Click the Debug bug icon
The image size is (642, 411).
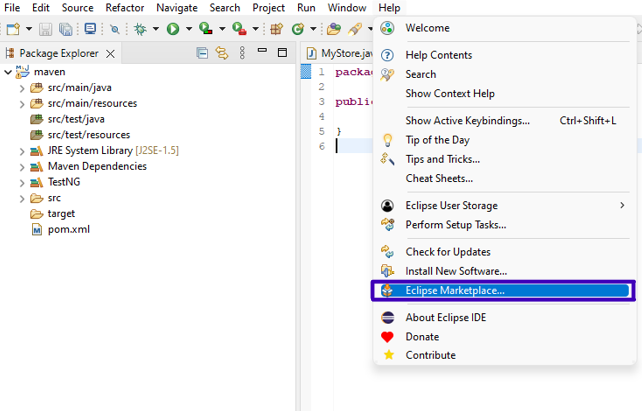click(x=140, y=29)
